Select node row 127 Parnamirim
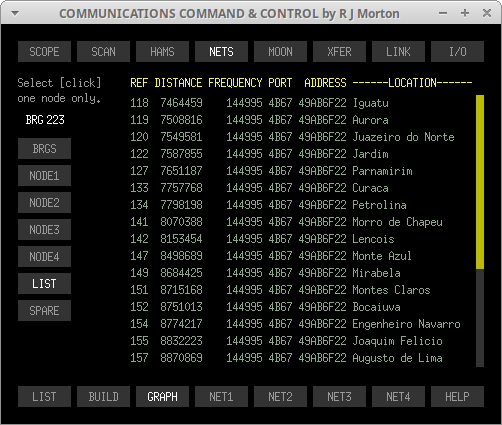 tap(271, 171)
